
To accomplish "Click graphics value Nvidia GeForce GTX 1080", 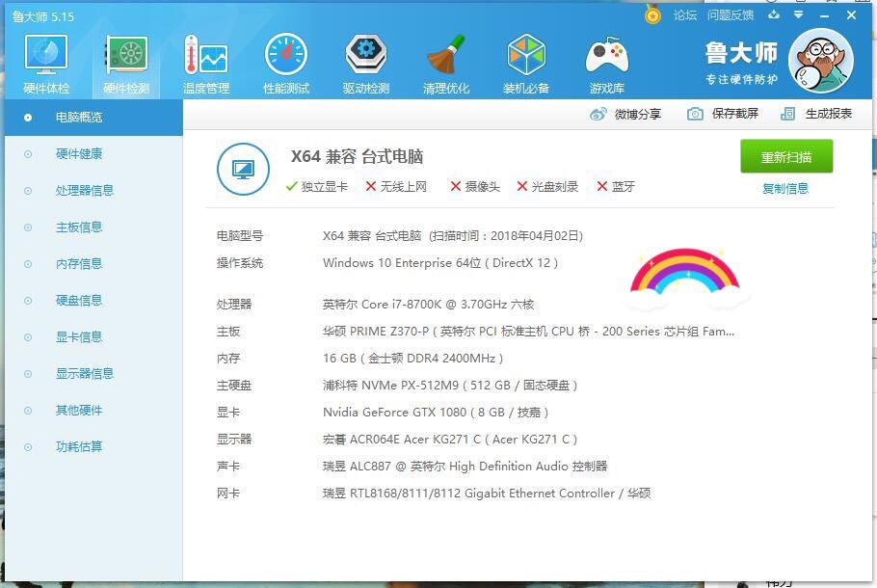I will [436, 413].
